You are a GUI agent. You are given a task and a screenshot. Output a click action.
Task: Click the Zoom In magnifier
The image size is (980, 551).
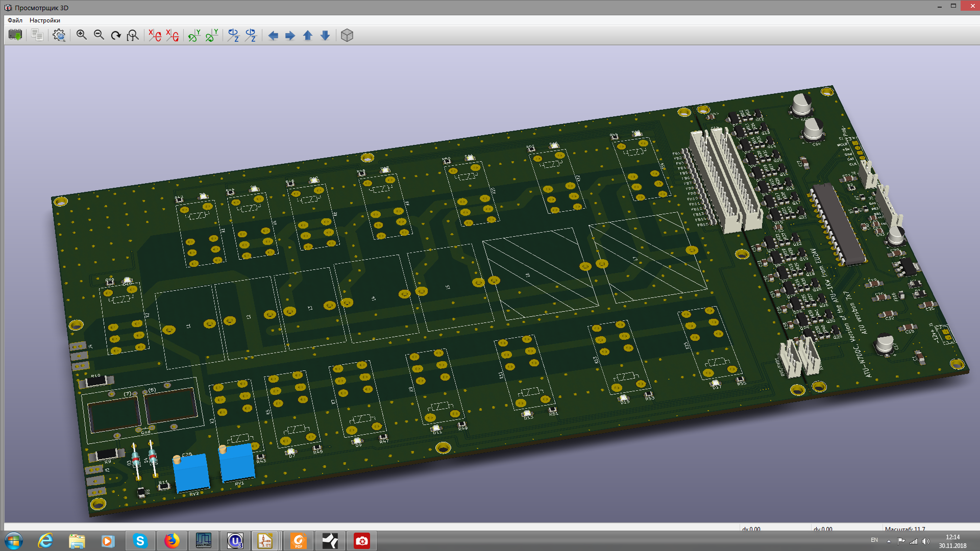pos(81,35)
